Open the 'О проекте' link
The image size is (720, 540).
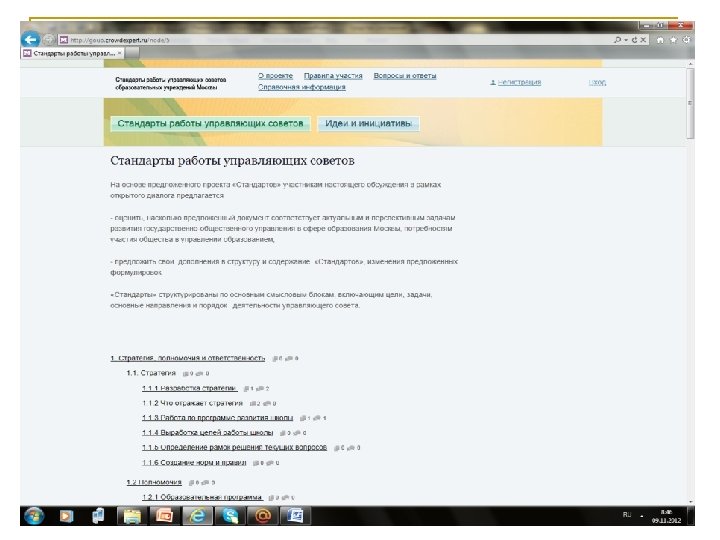coord(276,76)
